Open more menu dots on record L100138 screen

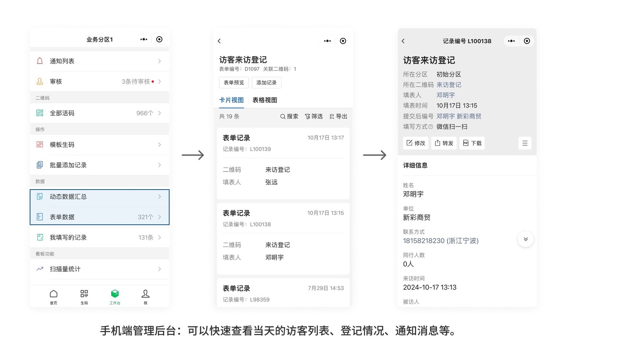pos(511,41)
